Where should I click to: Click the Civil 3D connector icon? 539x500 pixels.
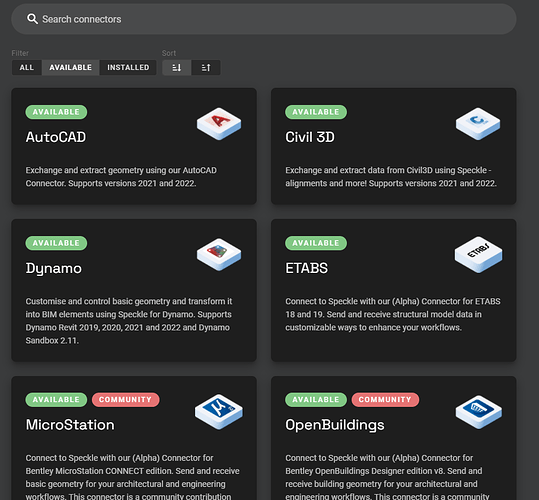point(478,124)
